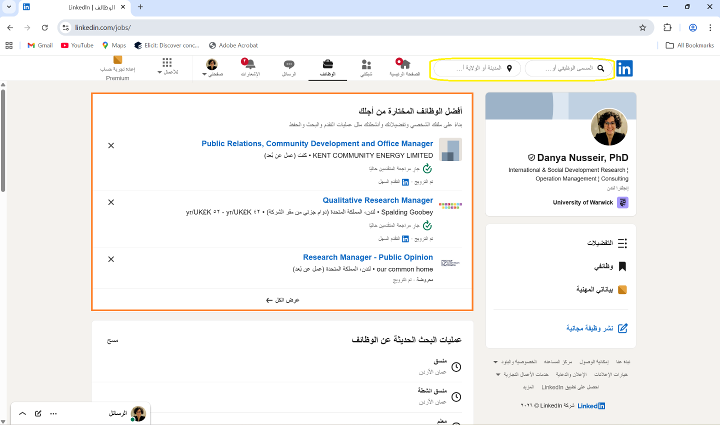The image size is (720, 425).
Task: Click the messaging panel profile avatar
Action: click(138, 414)
